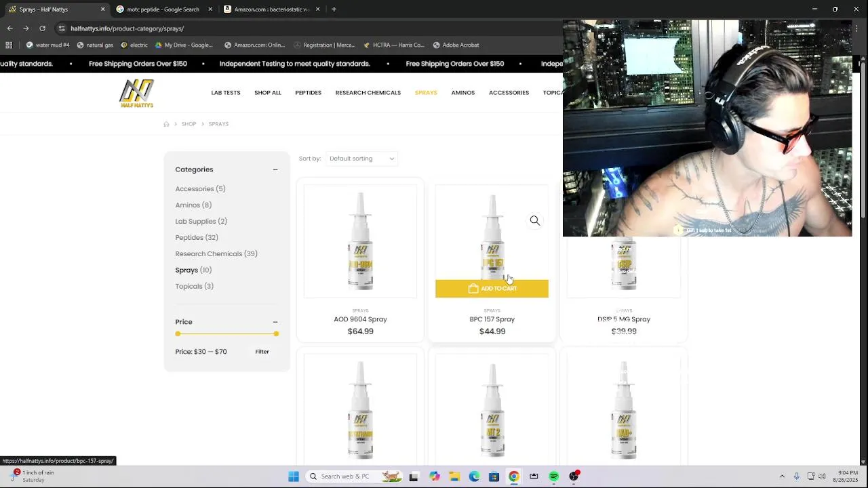This screenshot has width=868, height=488.
Task: Open AMINOS menu item
Action: (x=463, y=93)
